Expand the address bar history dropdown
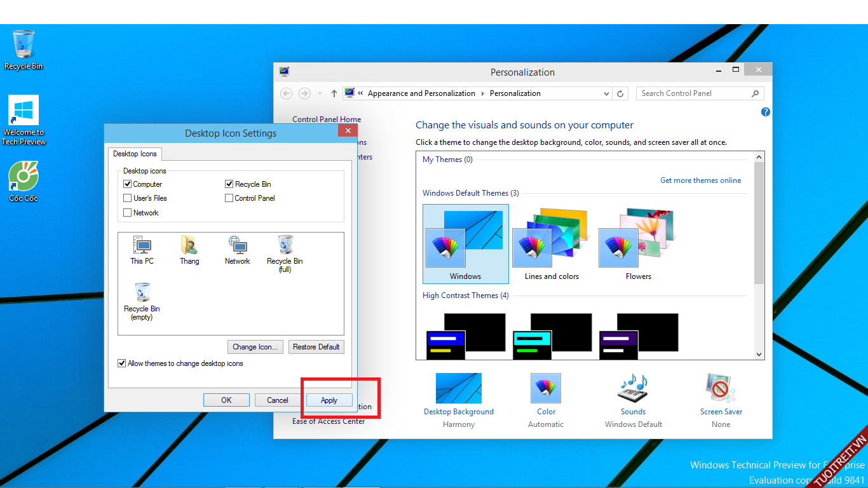The image size is (868, 488). [x=606, y=93]
